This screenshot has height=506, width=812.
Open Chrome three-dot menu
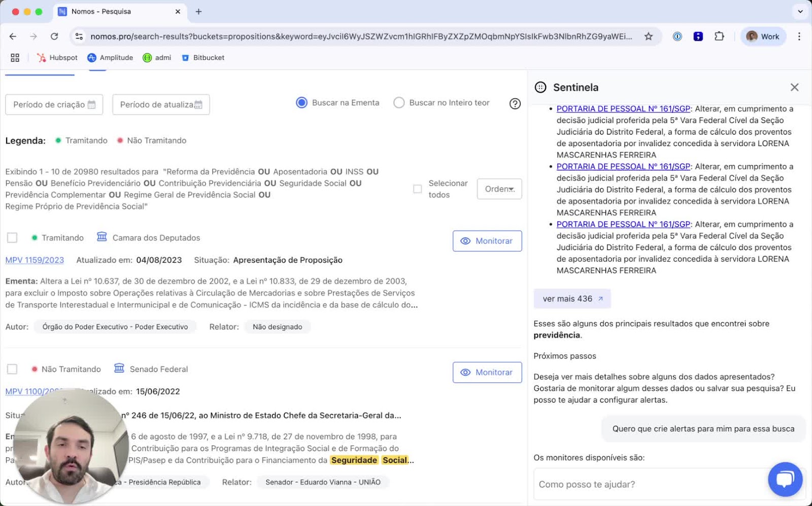[799, 37]
